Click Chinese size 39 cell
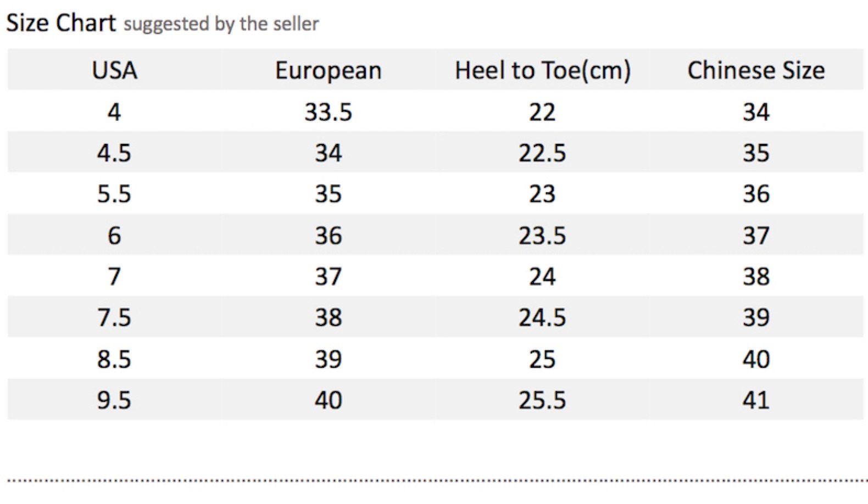Image resolution: width=868 pixels, height=504 pixels. point(756,317)
